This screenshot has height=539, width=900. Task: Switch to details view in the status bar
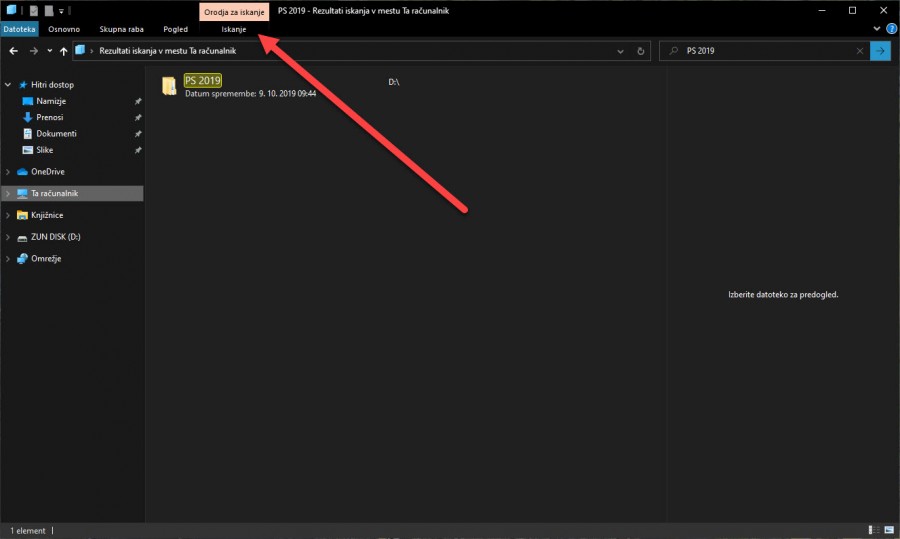(x=874, y=529)
